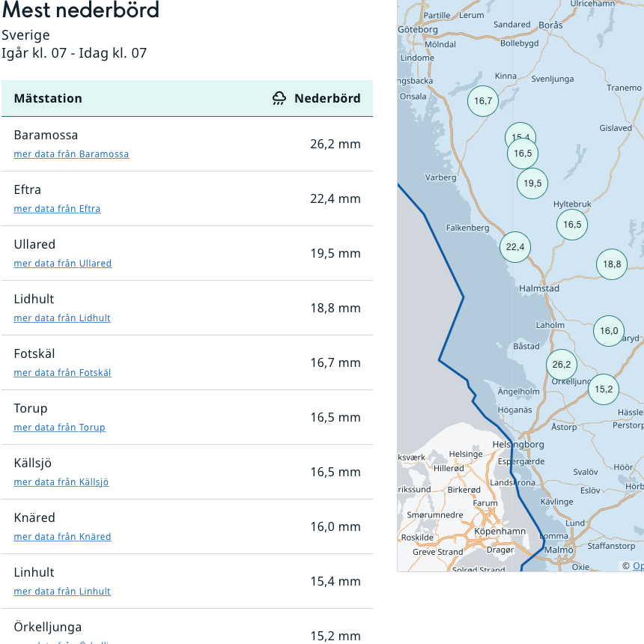Select the 22,4 map marker near Falkenberg
The image size is (644, 644).
pyautogui.click(x=515, y=247)
